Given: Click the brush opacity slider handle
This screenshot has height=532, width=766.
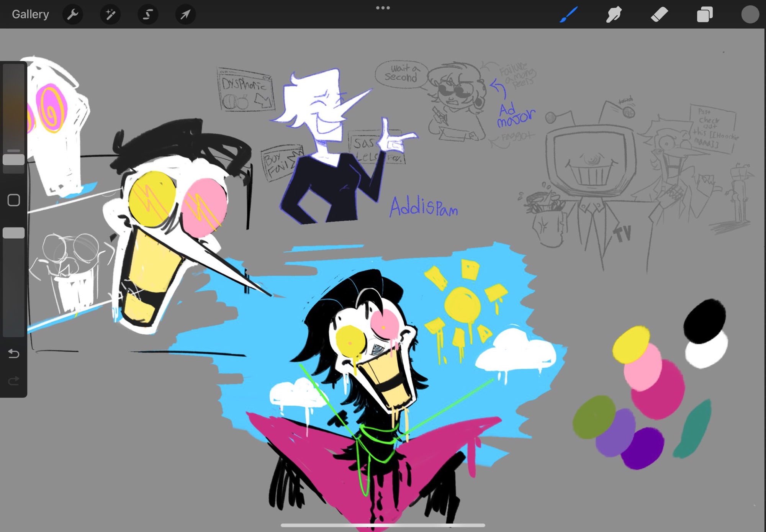Looking at the screenshot, I should point(14,233).
